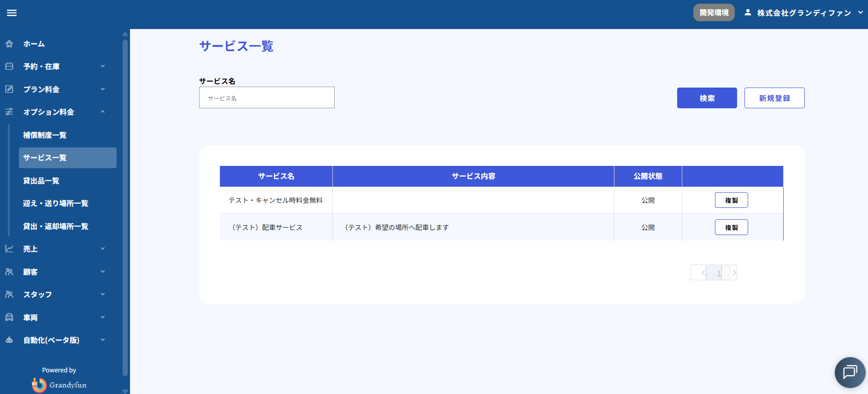Duplicate the テスト・キャンセル時料金無料 service
This screenshot has height=394, width=868.
point(731,200)
